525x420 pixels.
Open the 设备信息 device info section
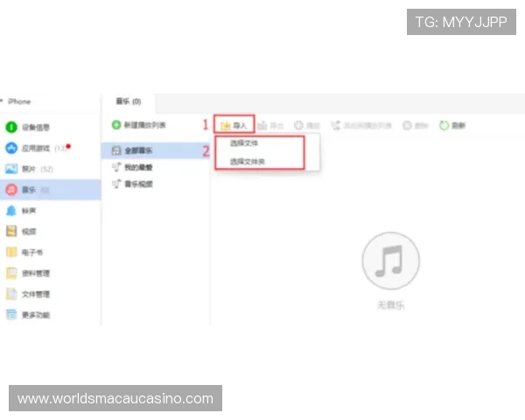click(x=27, y=127)
